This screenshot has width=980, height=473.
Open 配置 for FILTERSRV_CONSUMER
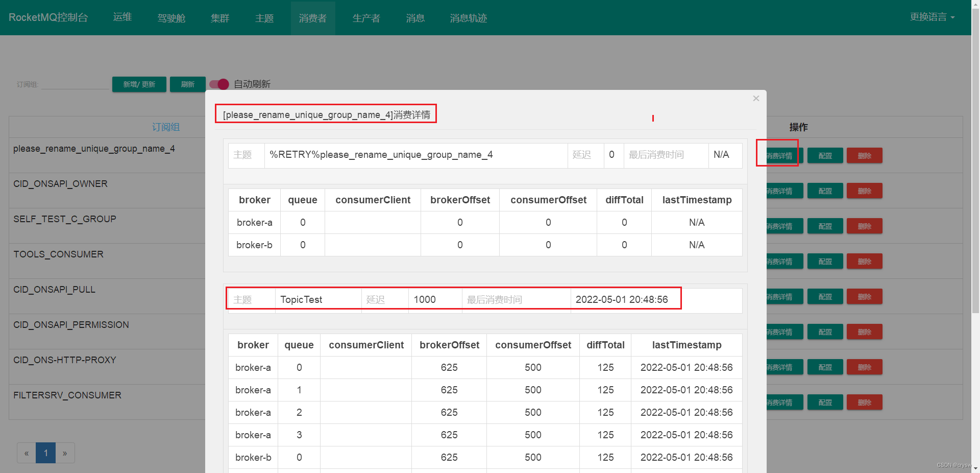pyautogui.click(x=825, y=403)
